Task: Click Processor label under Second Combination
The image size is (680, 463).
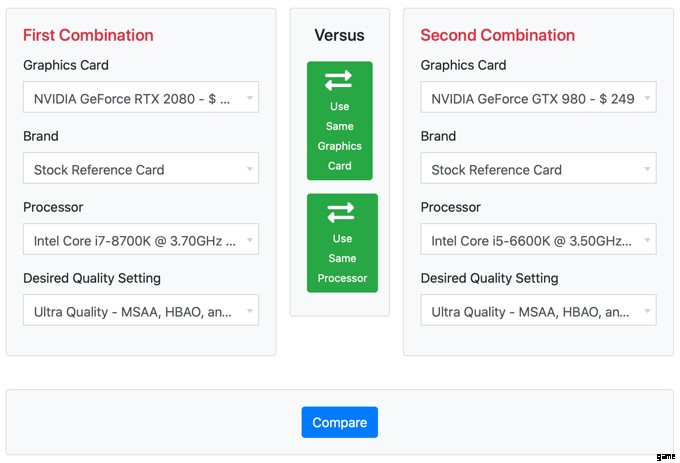Action: 450,207
